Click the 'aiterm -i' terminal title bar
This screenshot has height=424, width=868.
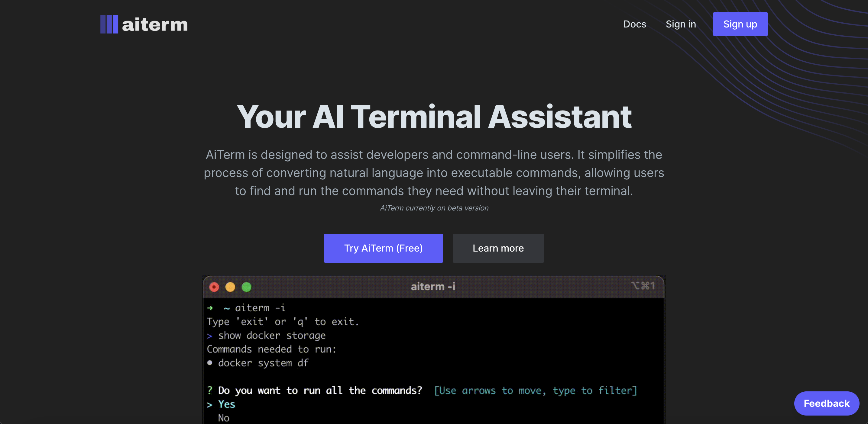tap(433, 286)
